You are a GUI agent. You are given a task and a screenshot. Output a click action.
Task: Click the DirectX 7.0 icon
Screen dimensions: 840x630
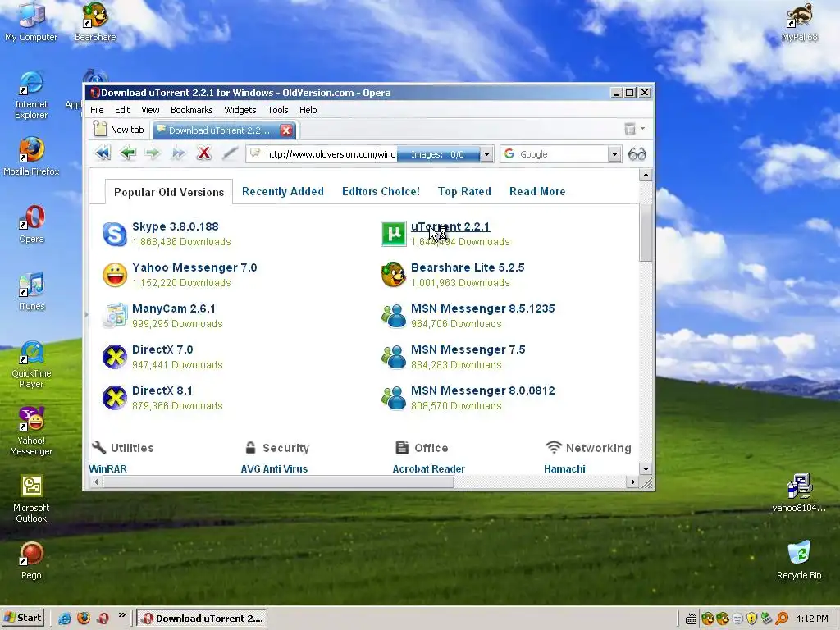pos(115,357)
